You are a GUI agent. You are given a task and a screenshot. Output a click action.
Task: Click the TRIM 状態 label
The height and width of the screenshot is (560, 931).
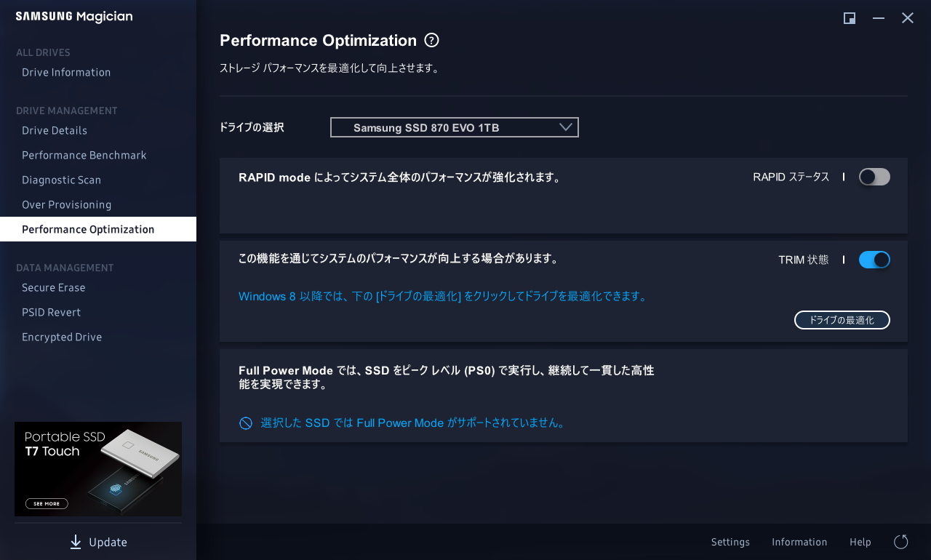[x=804, y=260]
